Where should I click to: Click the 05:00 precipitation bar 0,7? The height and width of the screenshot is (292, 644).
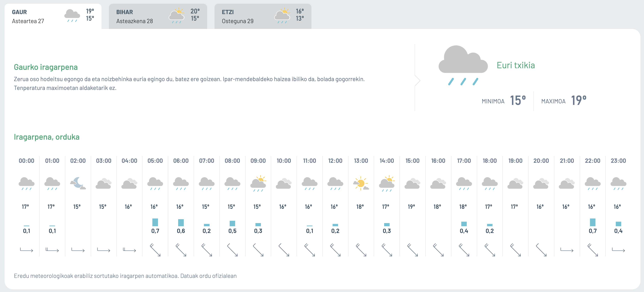[x=155, y=222]
